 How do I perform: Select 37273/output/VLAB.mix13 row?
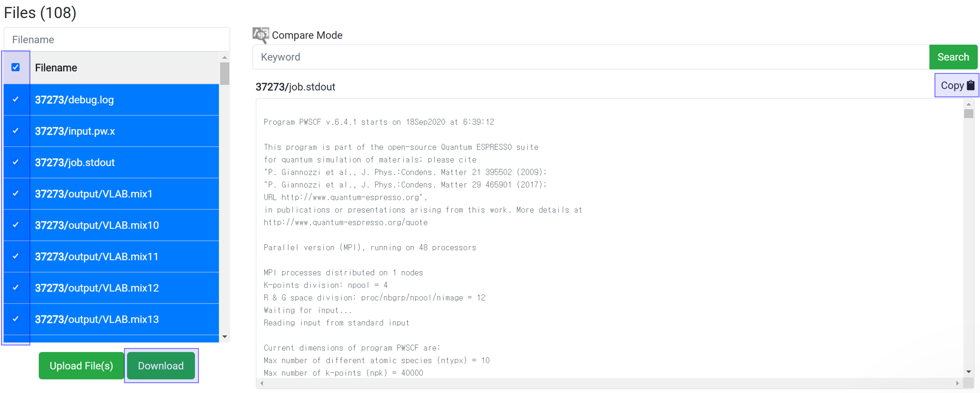97,319
